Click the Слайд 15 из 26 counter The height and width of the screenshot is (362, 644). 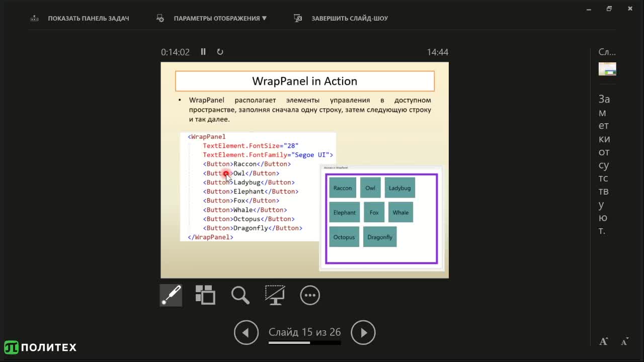coord(304,332)
